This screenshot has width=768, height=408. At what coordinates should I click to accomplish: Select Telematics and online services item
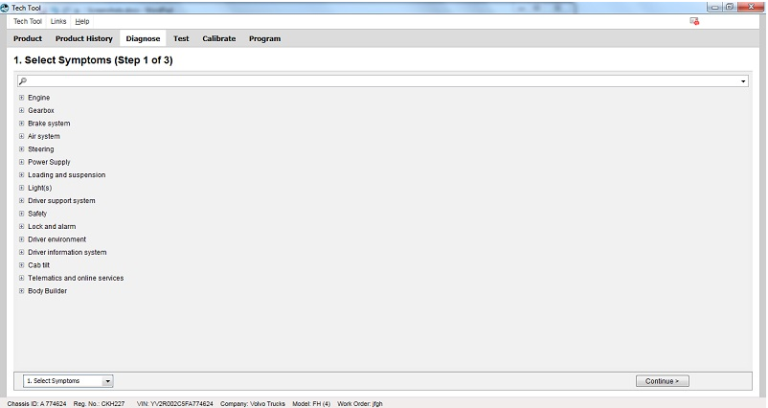pyautogui.click(x=75, y=278)
